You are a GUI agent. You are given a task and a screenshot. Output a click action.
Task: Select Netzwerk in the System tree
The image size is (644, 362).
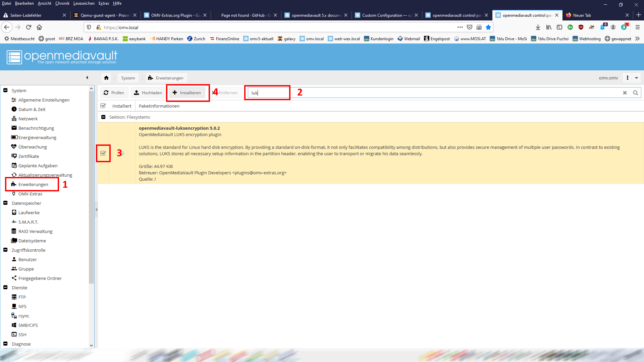(28, 119)
